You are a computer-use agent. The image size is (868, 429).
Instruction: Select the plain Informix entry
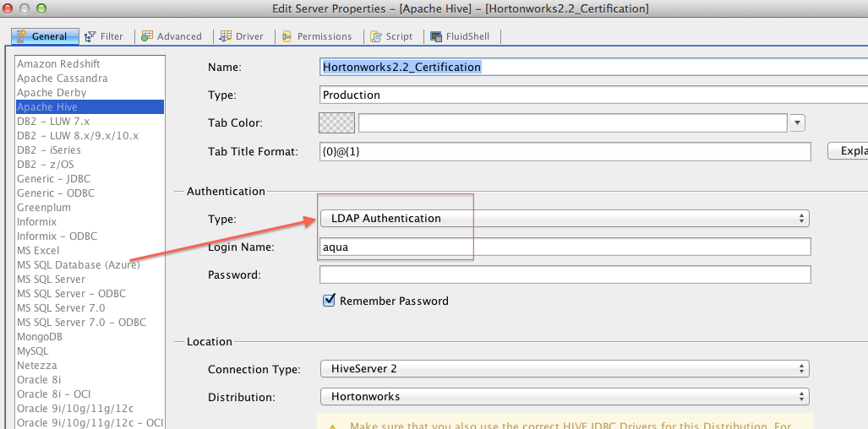[x=90, y=222]
